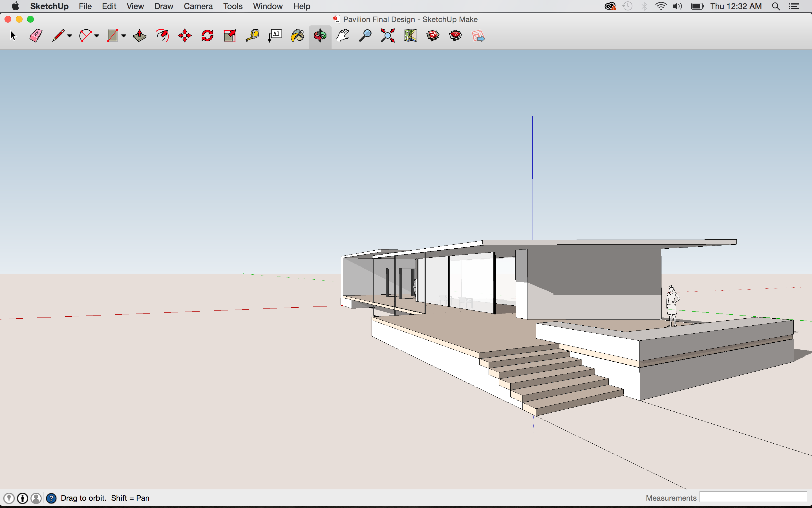Toggle the Instructor help question icon
Image resolution: width=812 pixels, height=508 pixels.
[51, 498]
